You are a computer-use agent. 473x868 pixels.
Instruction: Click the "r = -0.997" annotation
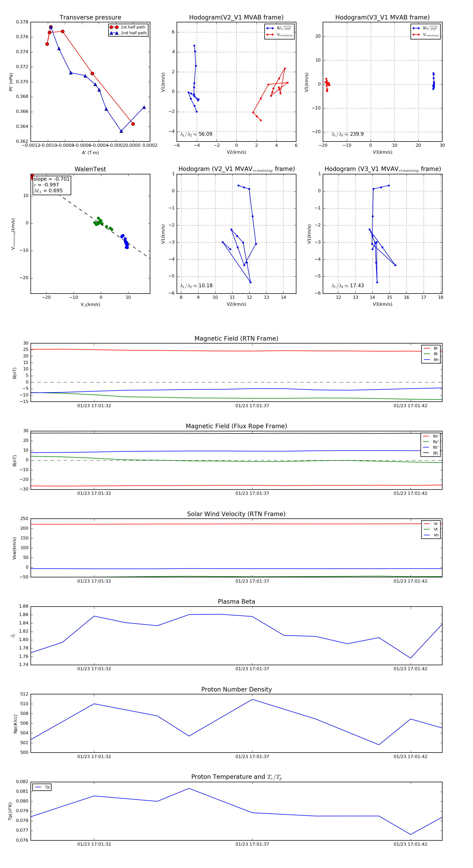[47, 185]
